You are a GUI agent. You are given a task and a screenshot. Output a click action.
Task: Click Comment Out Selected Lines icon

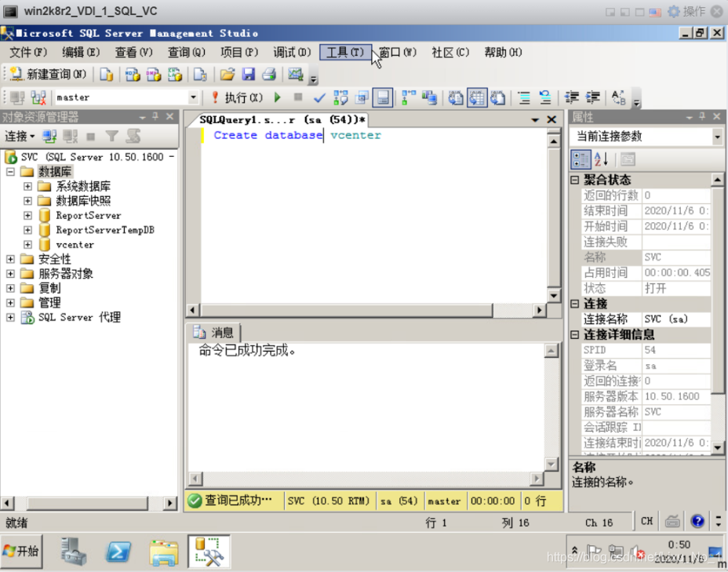click(524, 97)
